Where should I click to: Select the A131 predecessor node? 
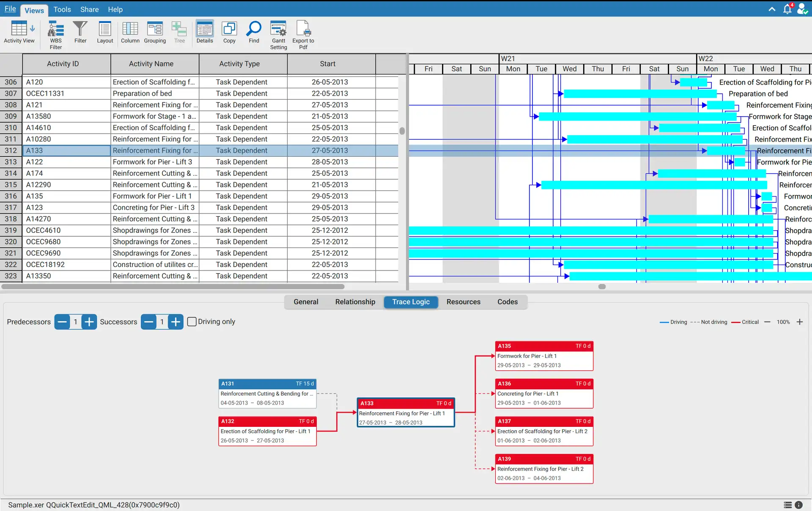[267, 393]
